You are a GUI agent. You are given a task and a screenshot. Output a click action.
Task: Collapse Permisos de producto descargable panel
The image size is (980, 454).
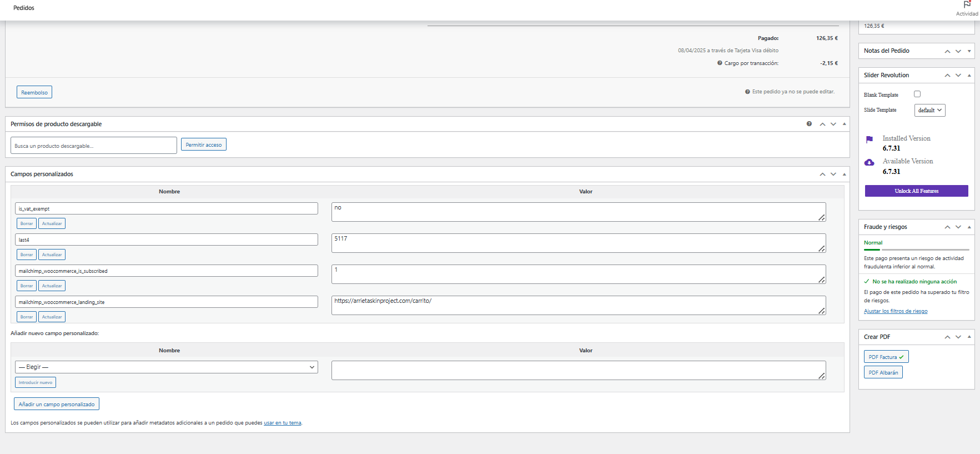[844, 124]
